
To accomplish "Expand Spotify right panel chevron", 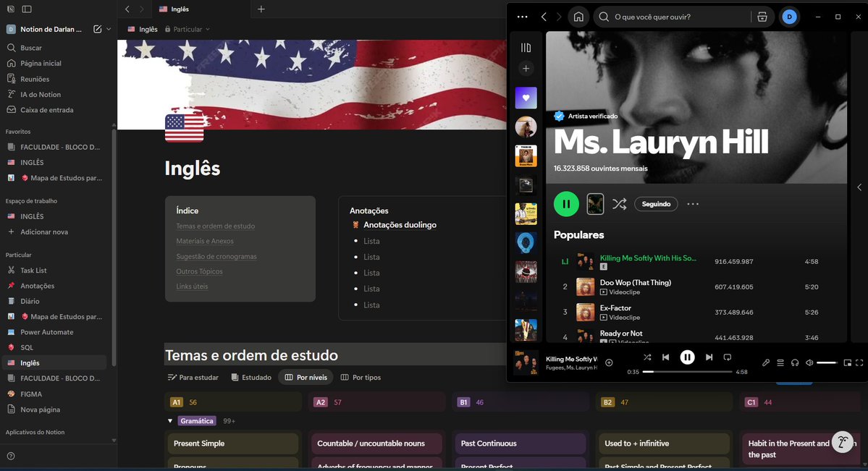I will (x=859, y=187).
